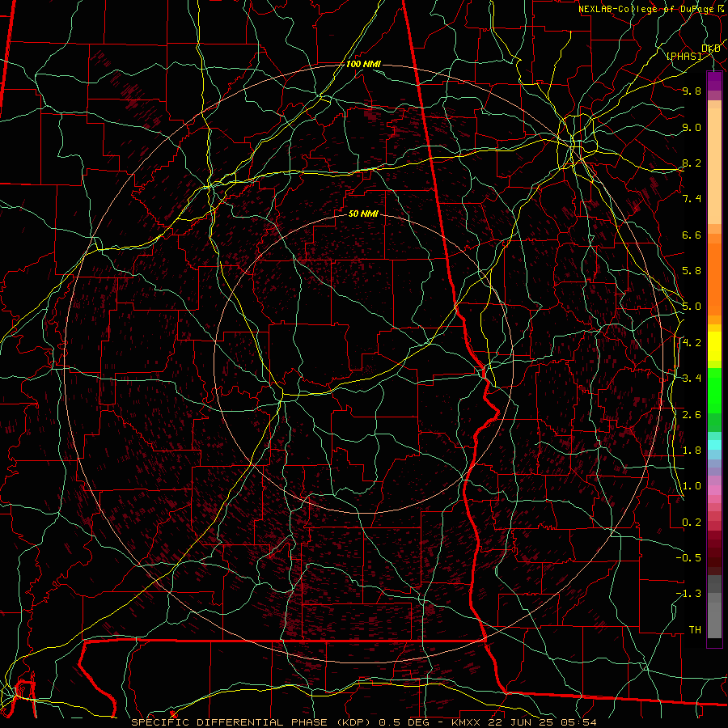Click the [PHAS] label near the color bar

tap(684, 56)
